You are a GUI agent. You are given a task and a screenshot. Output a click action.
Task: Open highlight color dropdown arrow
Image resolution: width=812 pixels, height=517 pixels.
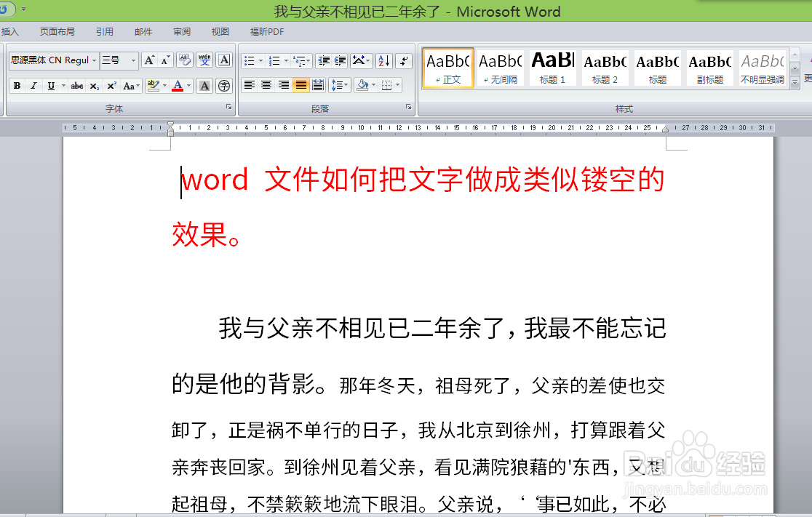coord(164,86)
